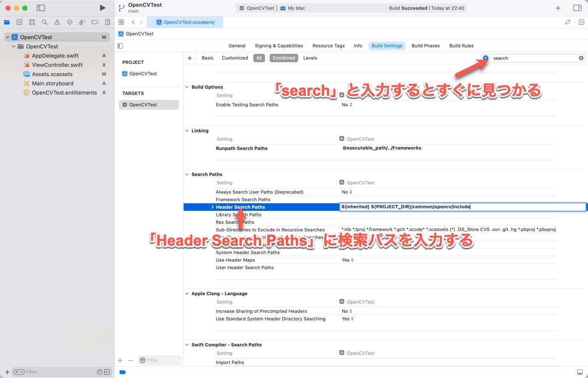
Task: Open the Symbol navigator
Action: 32,22
